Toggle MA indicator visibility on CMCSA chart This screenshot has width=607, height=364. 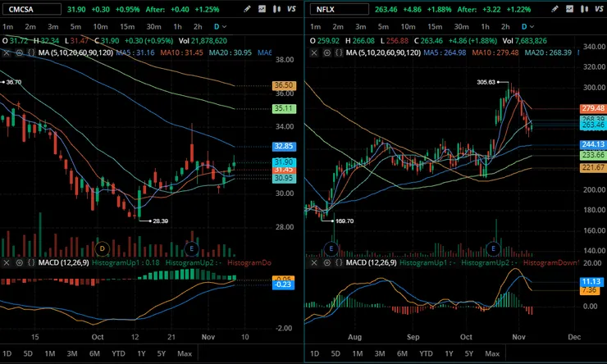19,52
